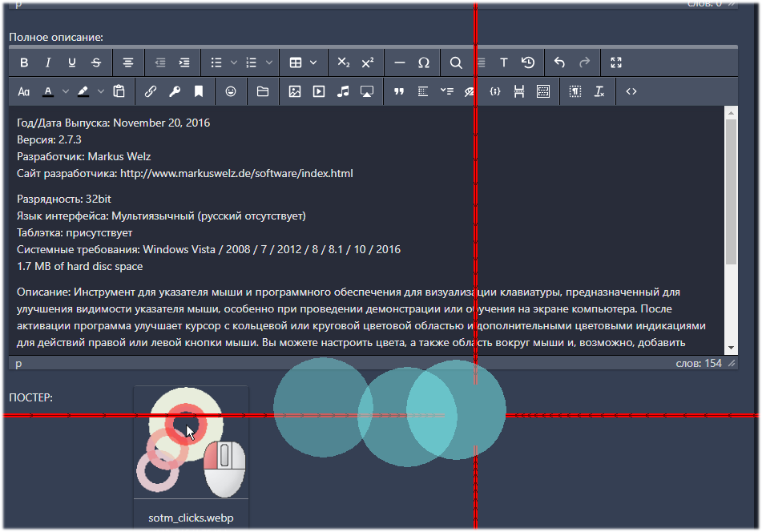
Task: Click the developer site URL text
Action: (x=236, y=173)
